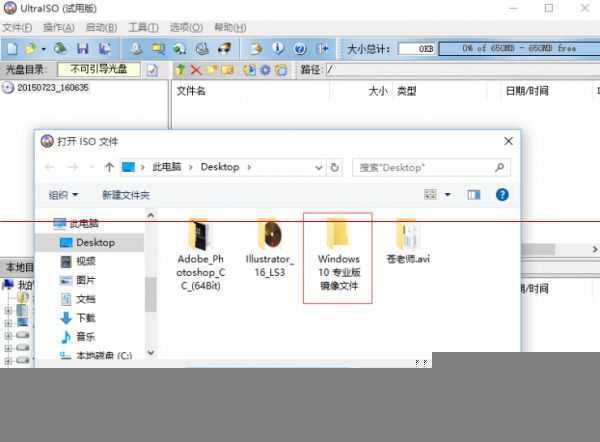Viewport: 600px width, 442px height.
Task: Click the Back arrow in the open dialog
Action: click(x=49, y=167)
